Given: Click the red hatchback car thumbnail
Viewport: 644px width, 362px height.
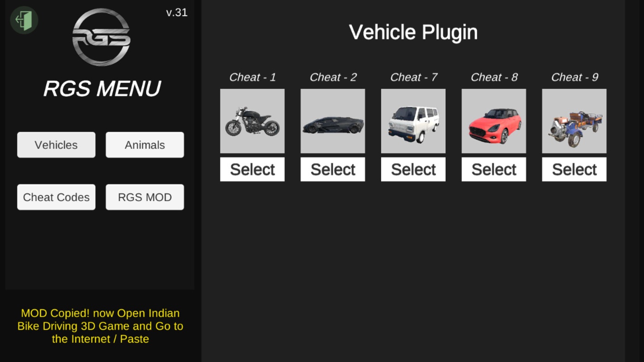Looking at the screenshot, I should click(x=494, y=121).
